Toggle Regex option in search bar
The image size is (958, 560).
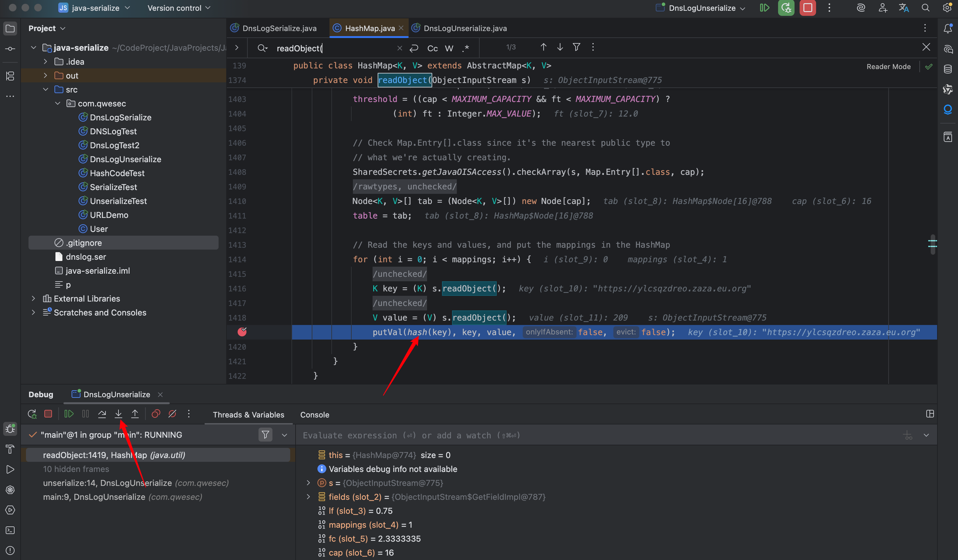tap(466, 48)
